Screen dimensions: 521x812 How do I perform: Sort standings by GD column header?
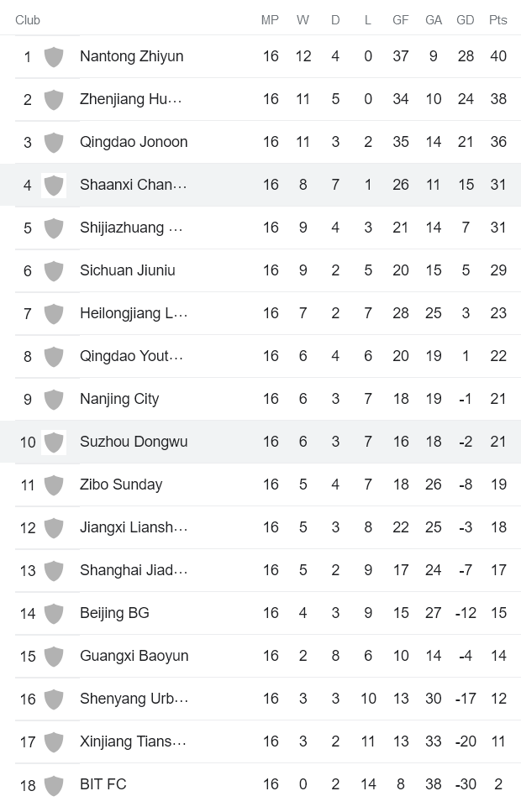tap(465, 18)
